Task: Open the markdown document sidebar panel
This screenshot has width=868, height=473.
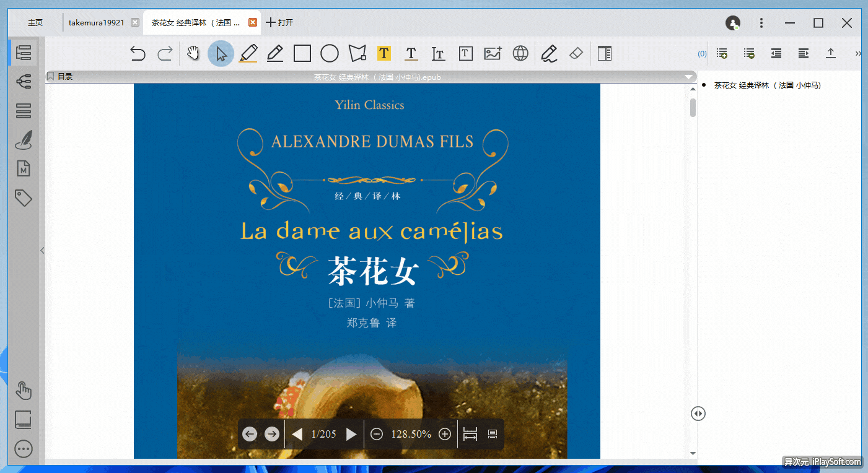Action: coord(24,168)
